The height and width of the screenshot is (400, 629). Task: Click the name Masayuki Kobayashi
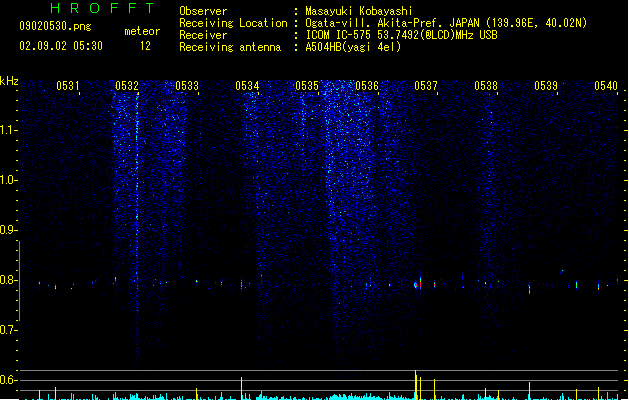coord(359,11)
